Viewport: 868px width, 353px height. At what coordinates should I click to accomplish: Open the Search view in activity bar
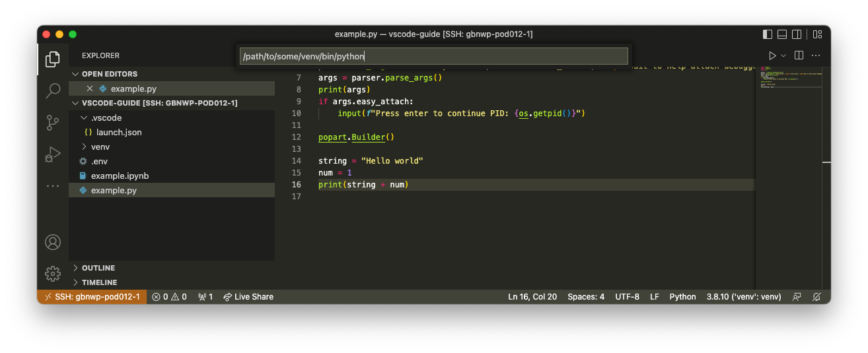tap(53, 90)
